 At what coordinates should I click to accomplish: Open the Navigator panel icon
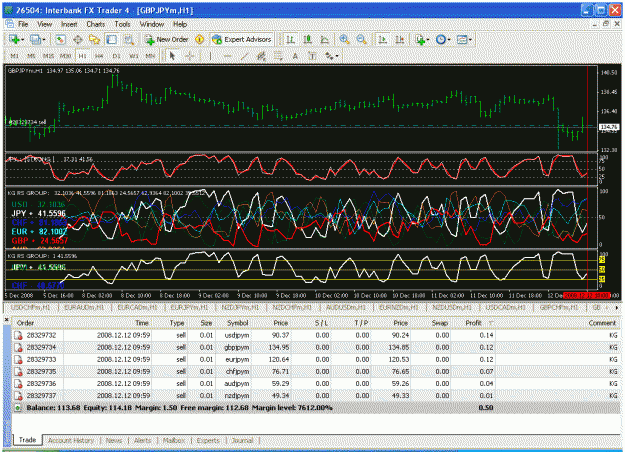click(94, 39)
